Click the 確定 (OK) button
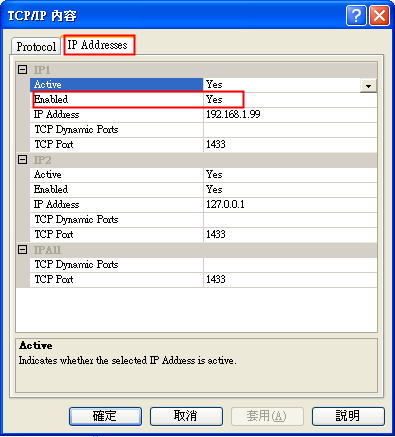The width and height of the screenshot is (395, 437). pyautogui.click(x=105, y=416)
